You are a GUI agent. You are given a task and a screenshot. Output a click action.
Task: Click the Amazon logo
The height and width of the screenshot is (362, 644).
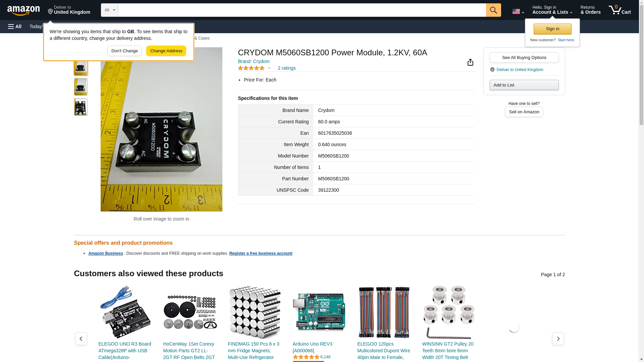click(23, 10)
